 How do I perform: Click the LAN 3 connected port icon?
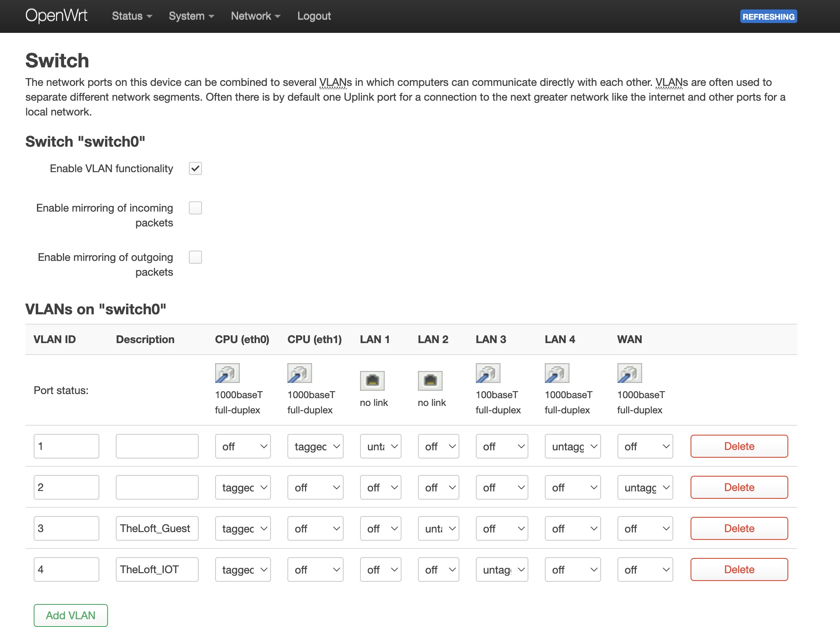488,373
